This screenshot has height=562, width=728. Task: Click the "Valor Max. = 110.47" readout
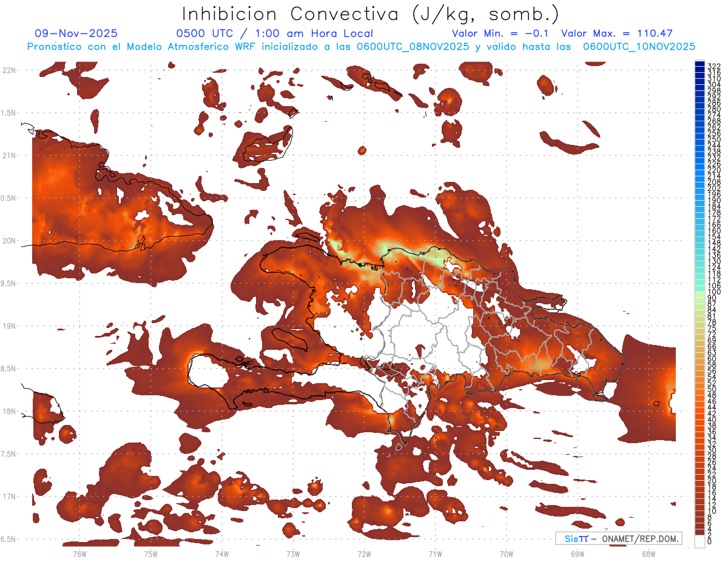pyautogui.click(x=617, y=34)
